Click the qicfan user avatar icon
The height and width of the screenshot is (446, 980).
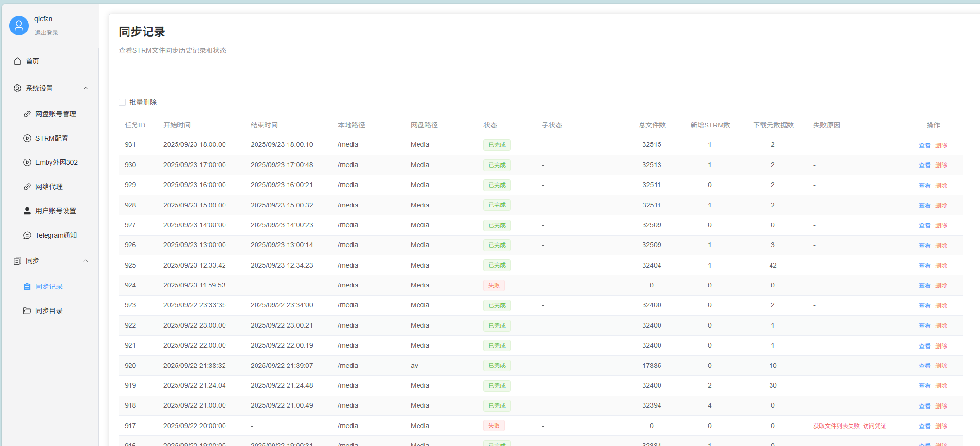coord(19,26)
